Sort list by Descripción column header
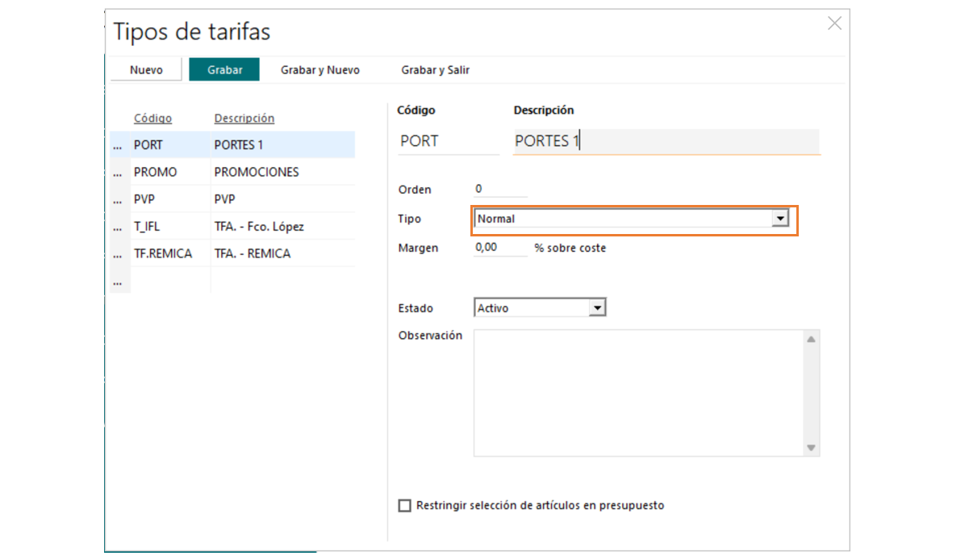This screenshot has height=560, width=969. click(244, 119)
